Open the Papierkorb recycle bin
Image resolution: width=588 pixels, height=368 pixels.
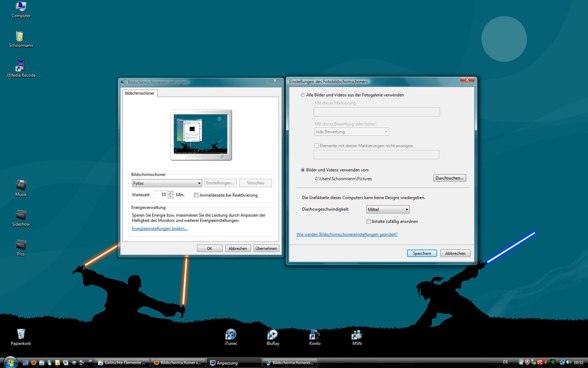pos(21,337)
